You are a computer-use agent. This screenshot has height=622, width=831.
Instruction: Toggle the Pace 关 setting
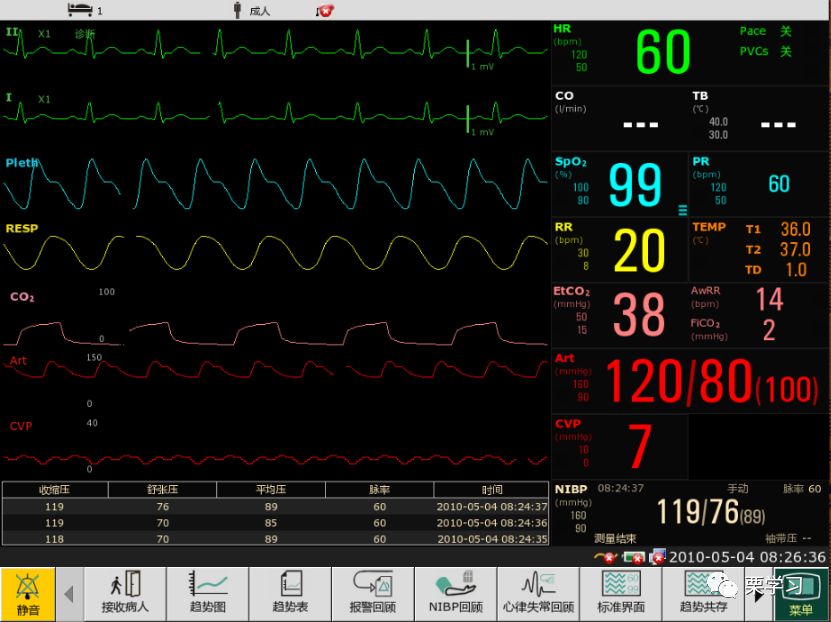(765, 31)
